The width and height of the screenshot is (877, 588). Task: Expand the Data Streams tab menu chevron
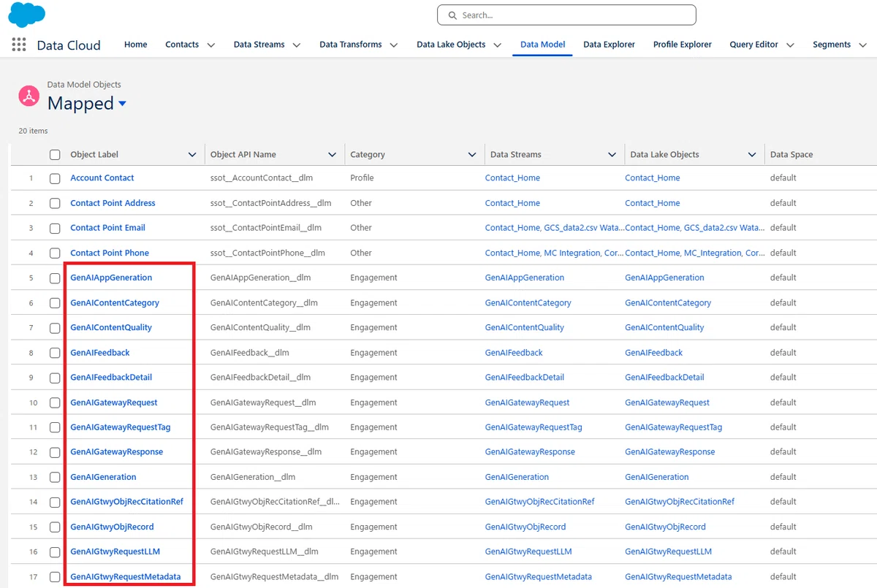[297, 45]
